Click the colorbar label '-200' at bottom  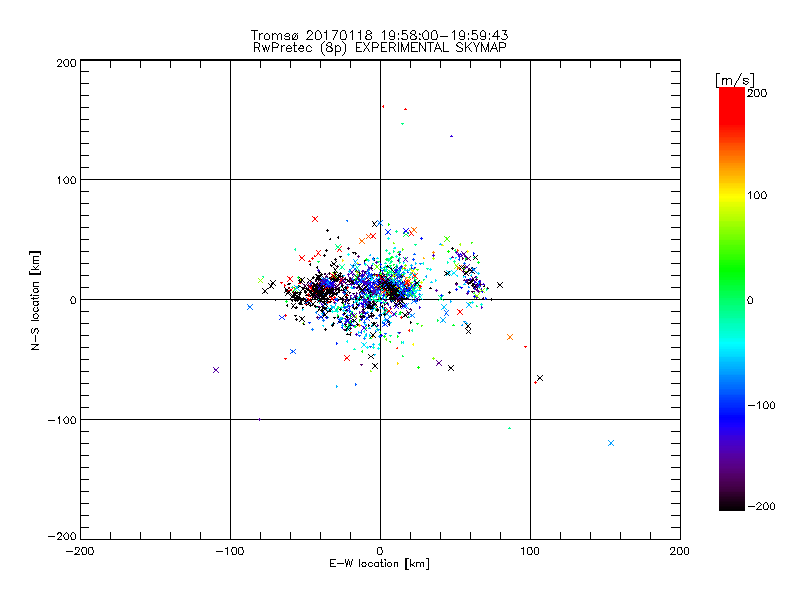[761, 506]
